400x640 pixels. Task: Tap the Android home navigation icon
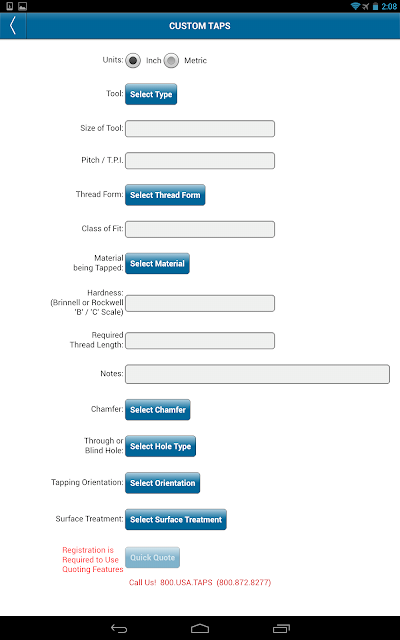pos(200,629)
